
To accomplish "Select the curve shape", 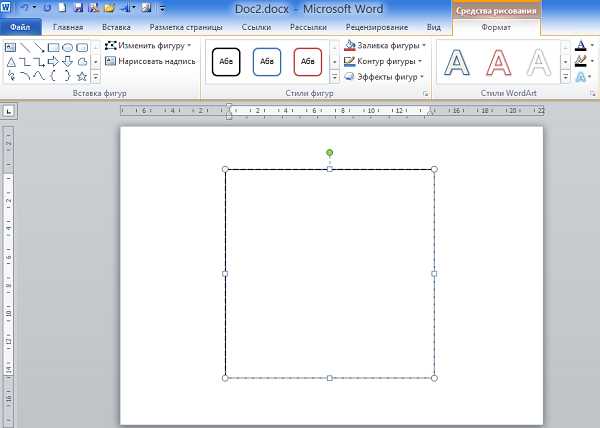I will pos(39,76).
